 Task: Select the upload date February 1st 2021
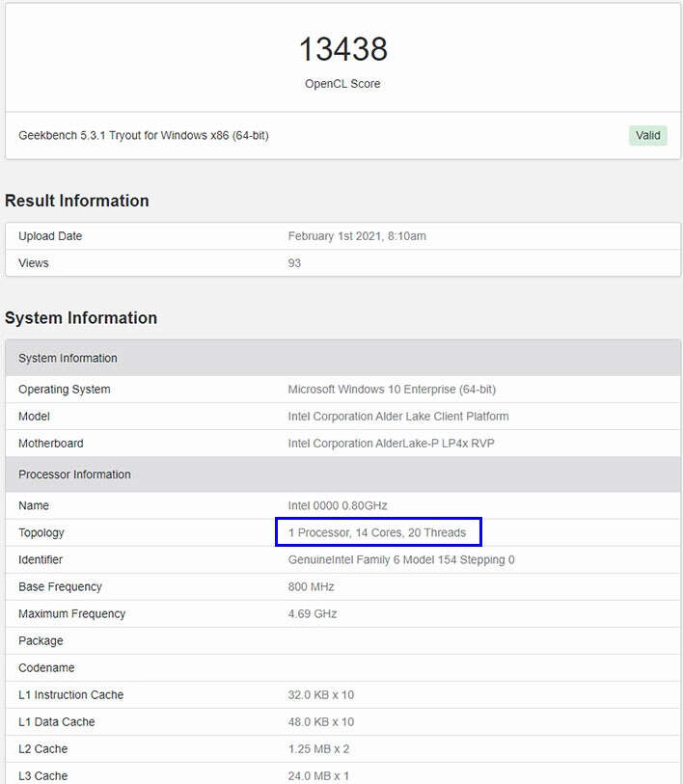click(x=357, y=236)
